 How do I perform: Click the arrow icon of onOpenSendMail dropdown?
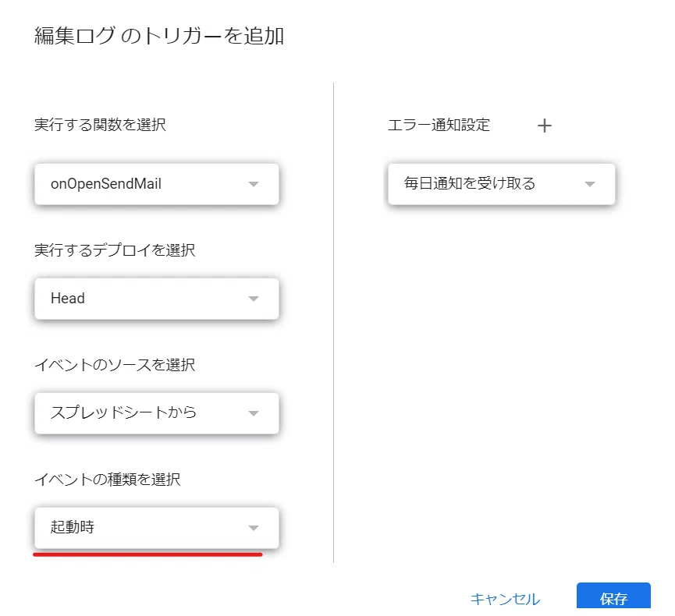click(254, 184)
